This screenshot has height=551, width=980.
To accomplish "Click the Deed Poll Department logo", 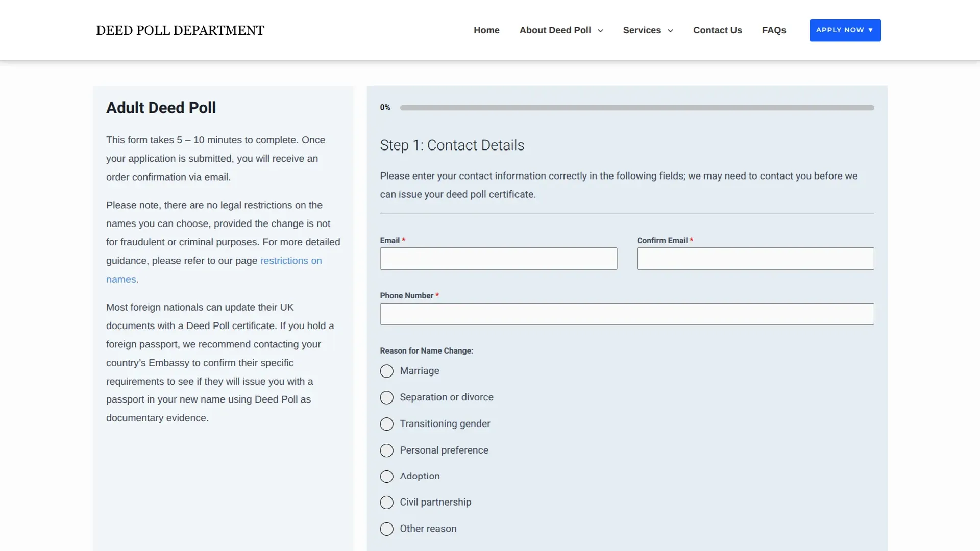I will coord(180,30).
